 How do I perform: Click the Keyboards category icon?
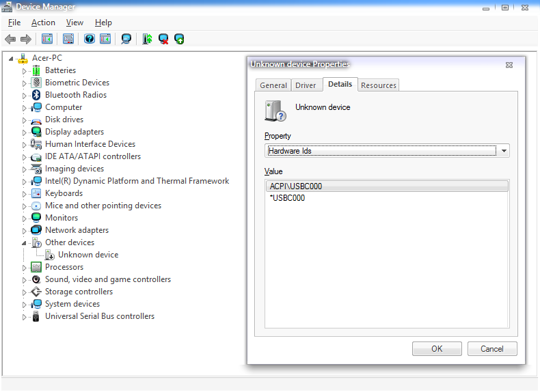point(36,193)
